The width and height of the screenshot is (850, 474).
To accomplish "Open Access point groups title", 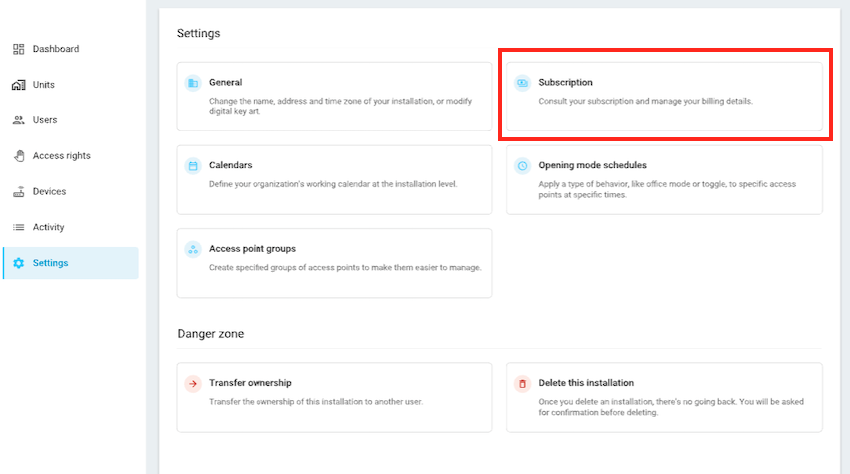I will [252, 248].
